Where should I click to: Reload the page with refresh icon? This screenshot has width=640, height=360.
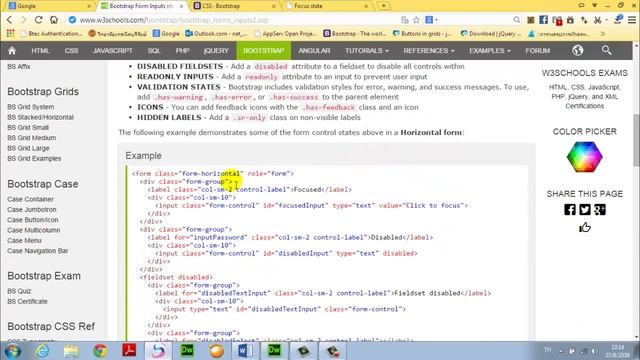(x=38, y=20)
